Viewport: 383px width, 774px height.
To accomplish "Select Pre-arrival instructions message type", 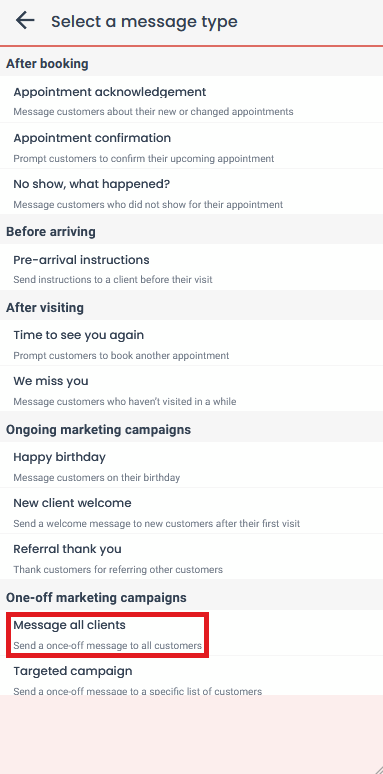I will click(192, 267).
